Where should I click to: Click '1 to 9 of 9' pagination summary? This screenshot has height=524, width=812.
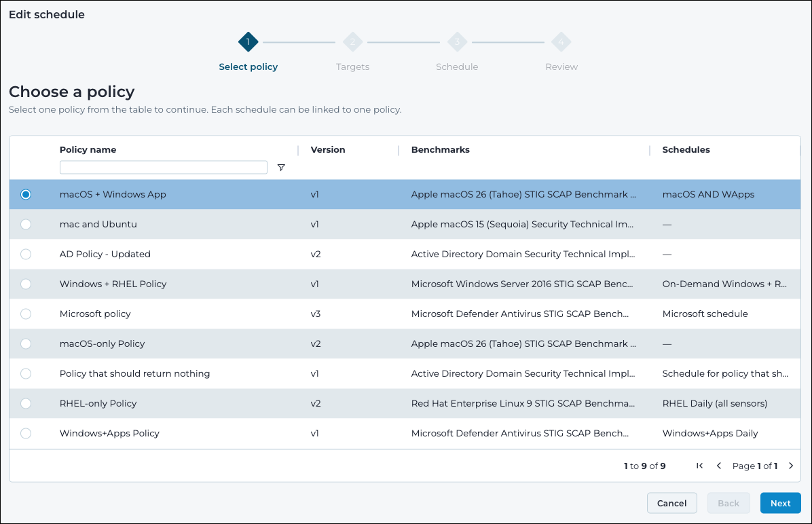[x=645, y=466]
